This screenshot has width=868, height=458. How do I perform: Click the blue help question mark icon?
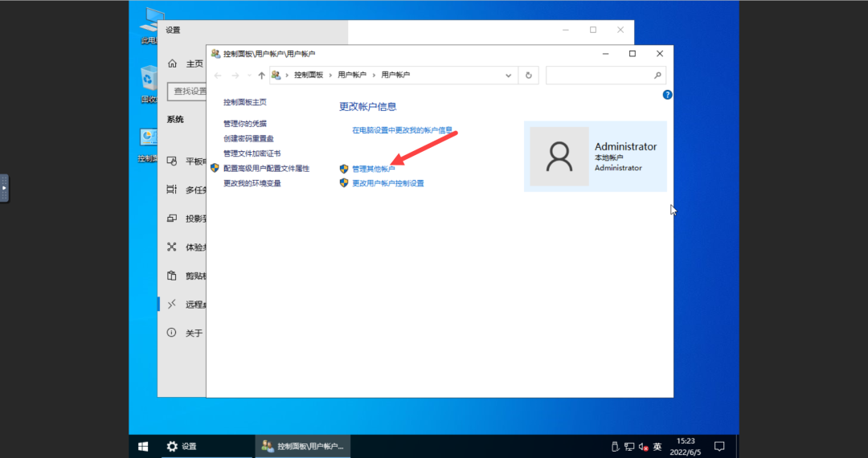(x=667, y=95)
